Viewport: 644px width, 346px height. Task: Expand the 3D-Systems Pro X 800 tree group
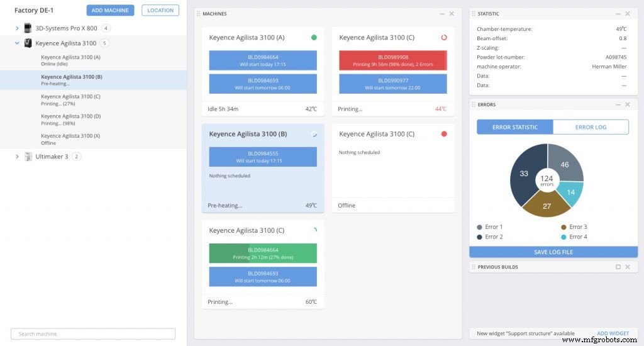(x=17, y=28)
